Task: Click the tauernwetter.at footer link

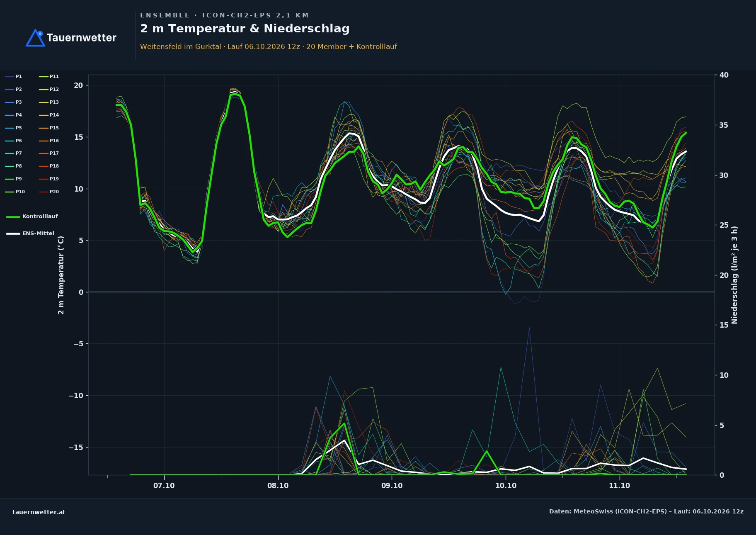Action: point(39,512)
